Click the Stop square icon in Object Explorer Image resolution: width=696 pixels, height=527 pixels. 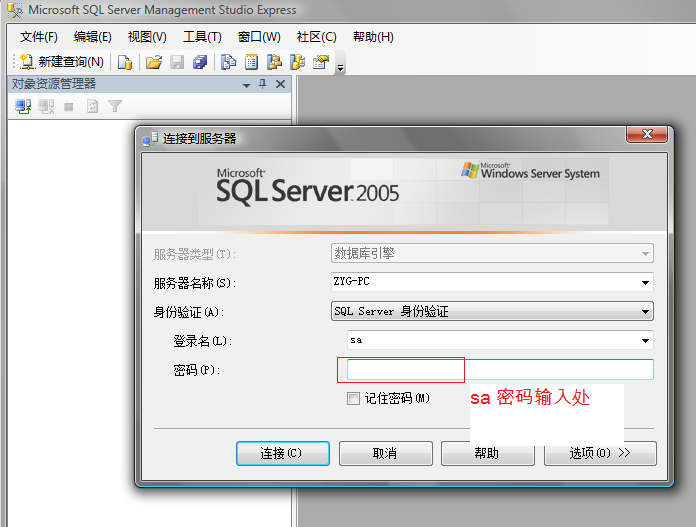click(x=69, y=107)
